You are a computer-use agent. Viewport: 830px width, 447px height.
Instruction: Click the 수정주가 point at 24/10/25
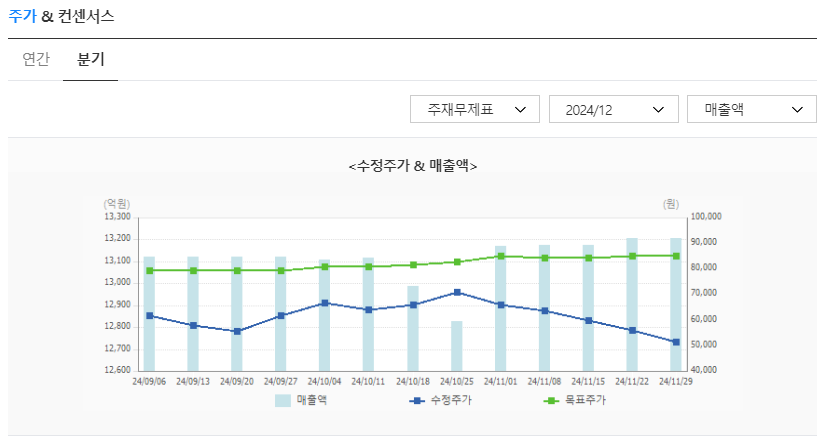click(457, 292)
